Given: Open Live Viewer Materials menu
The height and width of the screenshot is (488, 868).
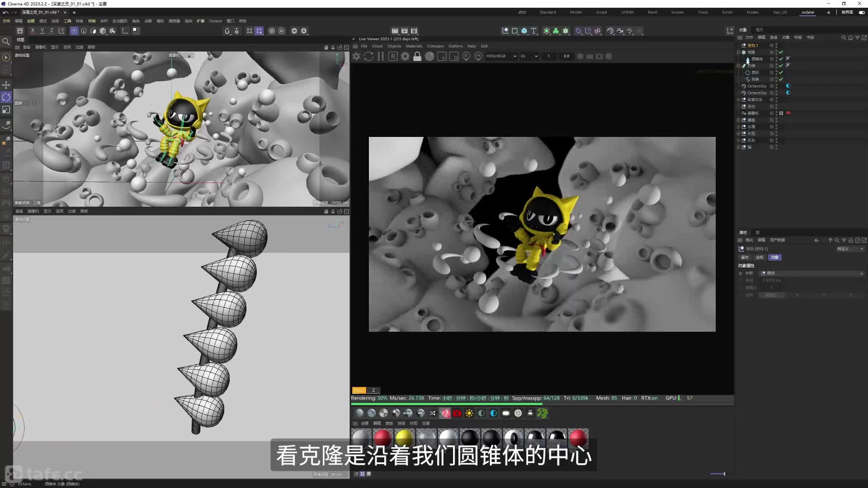Looking at the screenshot, I should click(x=414, y=46).
